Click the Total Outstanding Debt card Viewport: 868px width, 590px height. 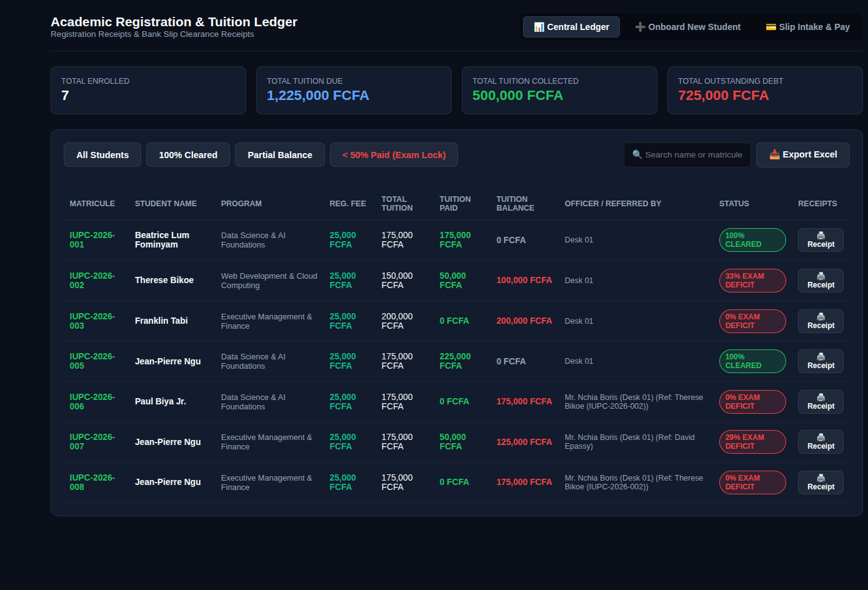765,90
